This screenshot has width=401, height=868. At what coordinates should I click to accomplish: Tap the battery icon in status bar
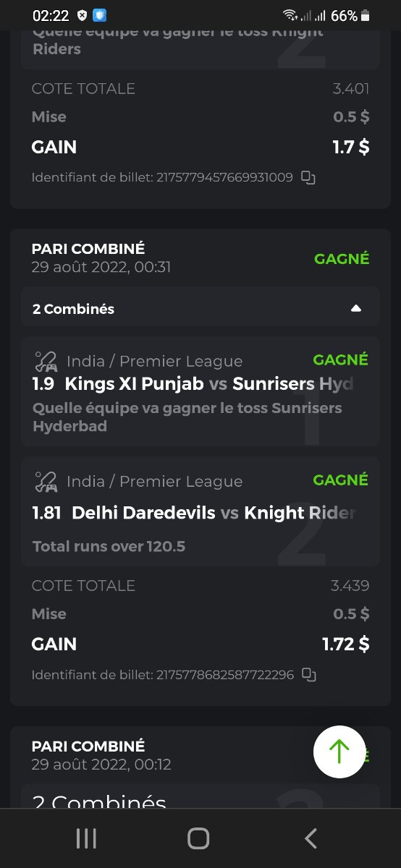pyautogui.click(x=366, y=15)
